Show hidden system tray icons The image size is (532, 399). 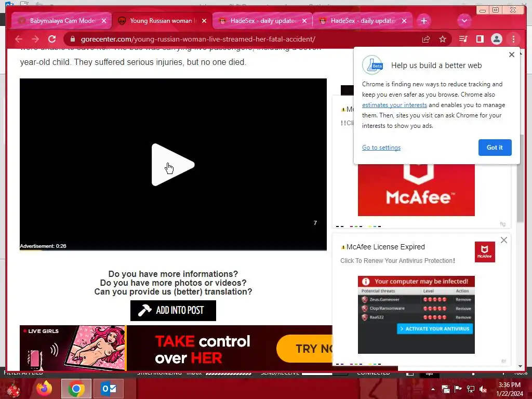433,389
